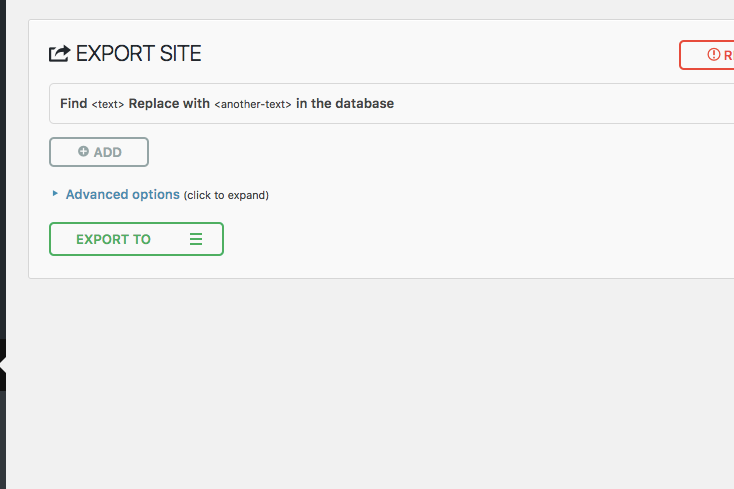Click the plus icon inside the Add button
Screen dimensions: 734x489
83,152
